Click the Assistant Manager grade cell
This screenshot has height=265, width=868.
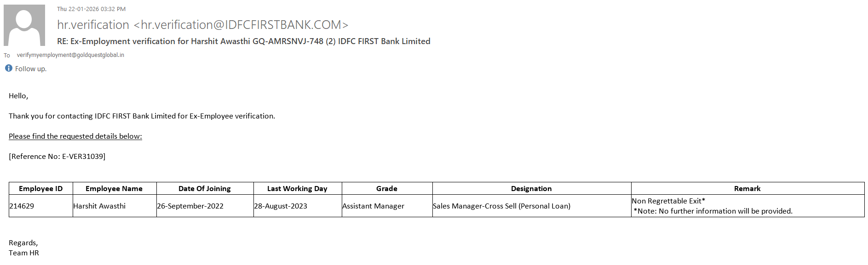(373, 206)
